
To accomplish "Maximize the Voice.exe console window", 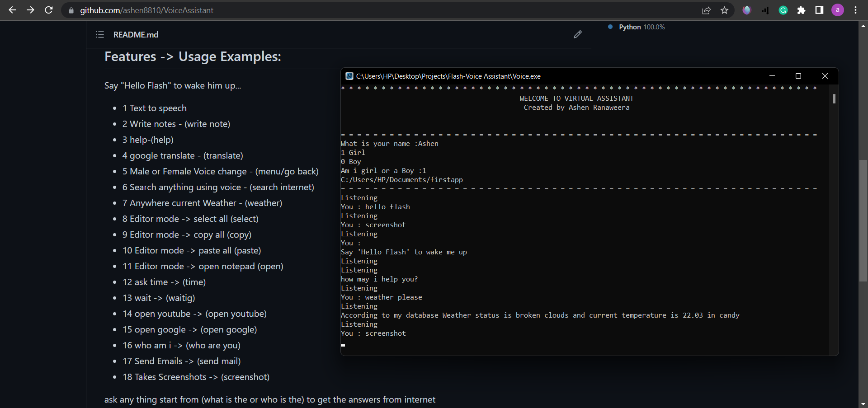I will click(x=798, y=76).
